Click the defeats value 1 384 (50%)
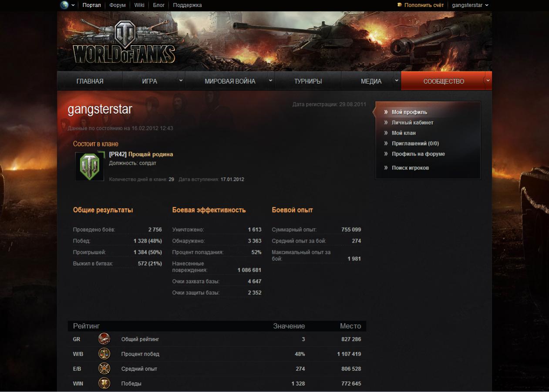The width and height of the screenshot is (549, 392). [x=148, y=252]
